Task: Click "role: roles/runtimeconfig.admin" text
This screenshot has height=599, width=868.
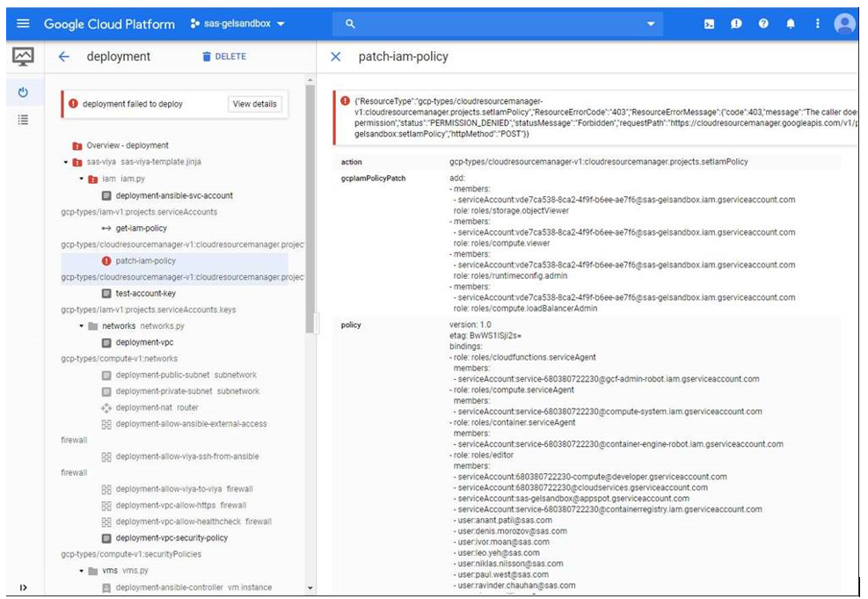Action: click(x=510, y=275)
